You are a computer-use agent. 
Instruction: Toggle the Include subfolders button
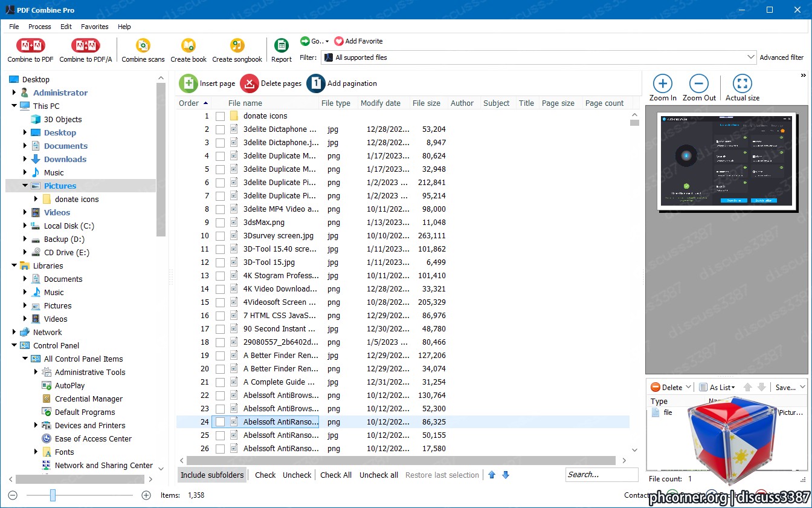(x=212, y=475)
